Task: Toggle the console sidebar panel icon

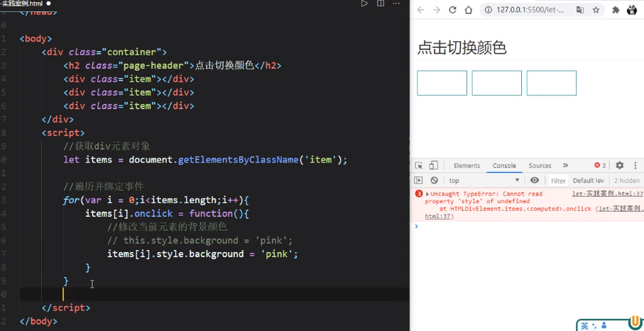Action: tap(418, 180)
